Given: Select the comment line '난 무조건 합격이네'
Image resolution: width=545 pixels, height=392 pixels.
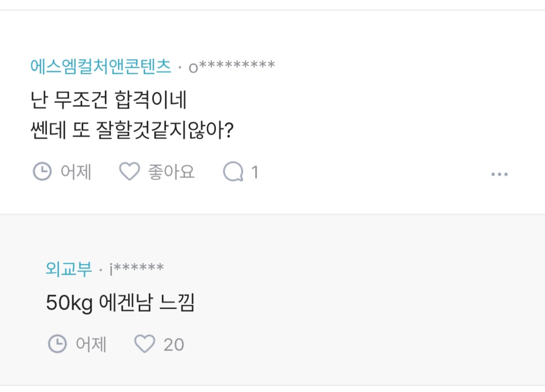Looking at the screenshot, I should tap(108, 100).
